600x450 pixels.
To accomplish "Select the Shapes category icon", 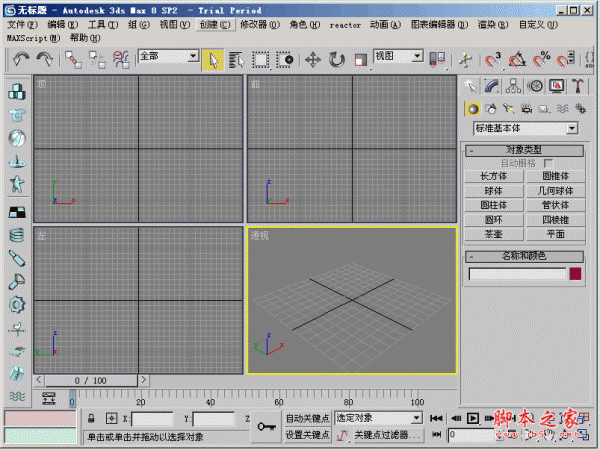I will 491,109.
